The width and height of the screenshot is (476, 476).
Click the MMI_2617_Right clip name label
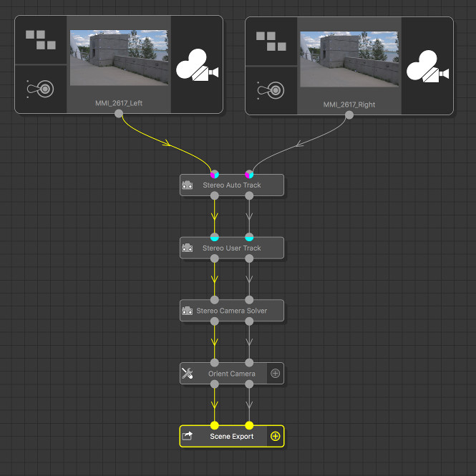click(x=349, y=105)
